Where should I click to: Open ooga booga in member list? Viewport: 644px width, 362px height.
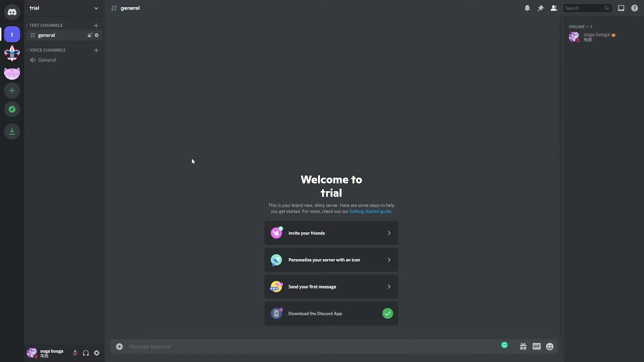pos(602,37)
